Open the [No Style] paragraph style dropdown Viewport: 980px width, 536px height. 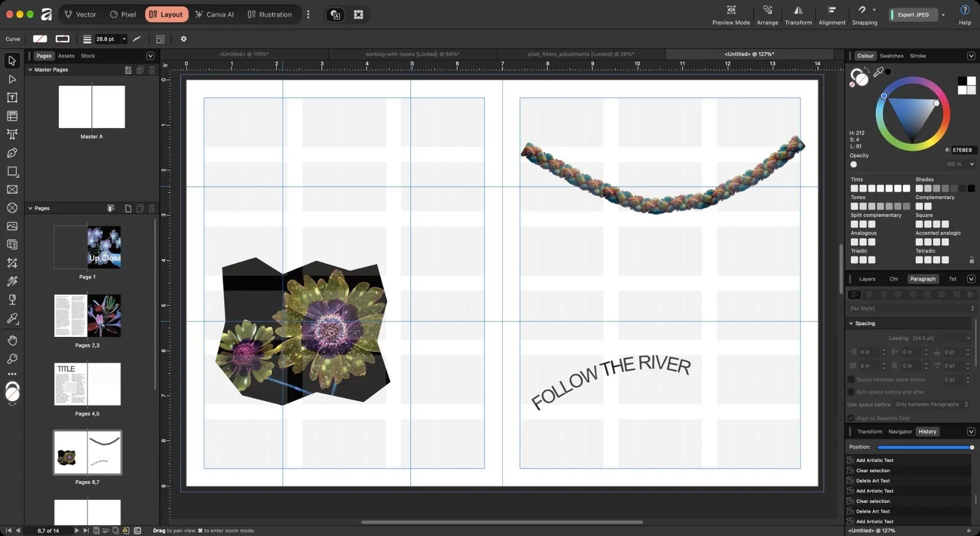click(911, 308)
